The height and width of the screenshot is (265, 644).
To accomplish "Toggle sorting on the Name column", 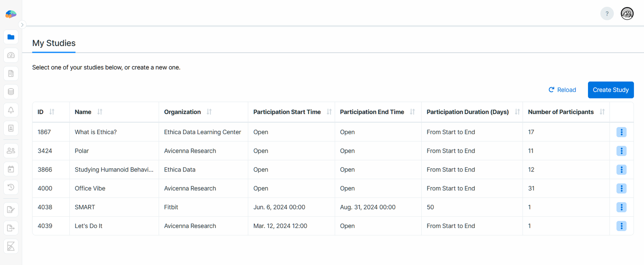I will point(100,112).
